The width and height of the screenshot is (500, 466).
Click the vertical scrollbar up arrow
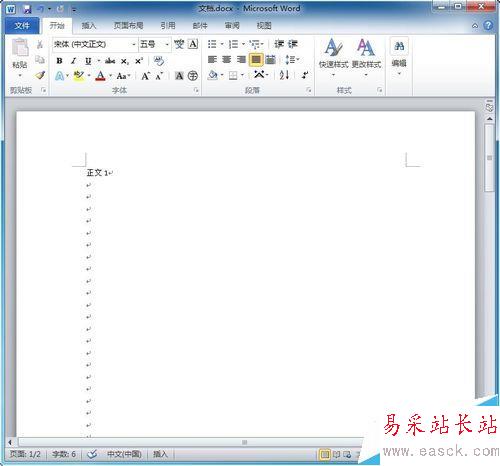click(489, 119)
